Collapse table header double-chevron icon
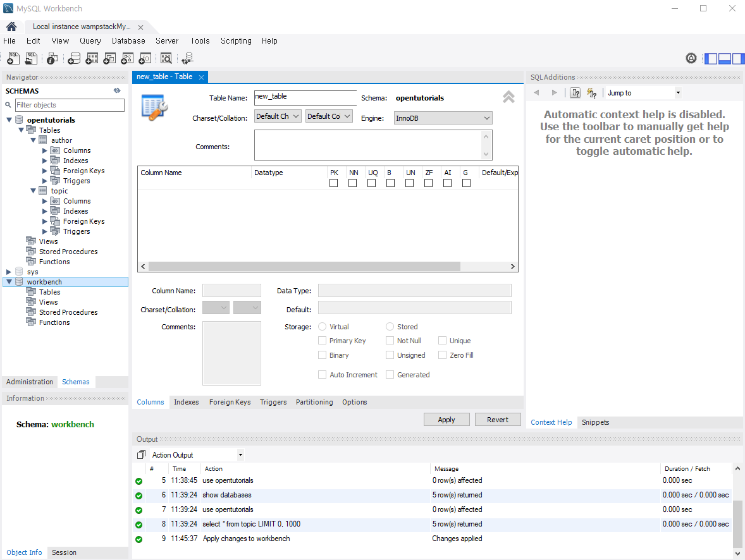The height and width of the screenshot is (560, 745). pos(508,97)
